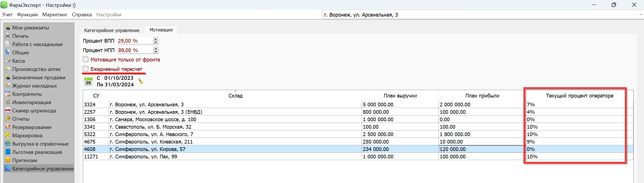Enable Мотивация только от фронта checkbox
Viewport: 644px width, 183px height.
pos(86,59)
